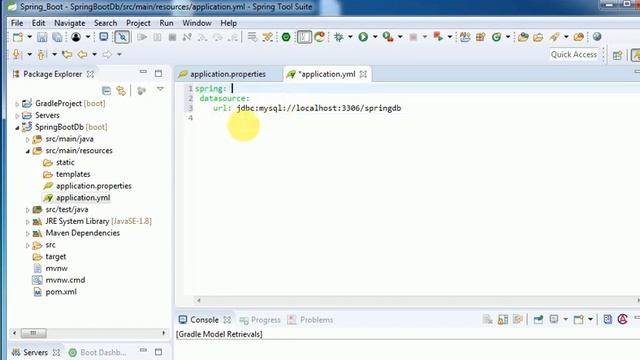Click the globe web browser icon
The height and width of the screenshot is (360, 640).
coord(597,37)
